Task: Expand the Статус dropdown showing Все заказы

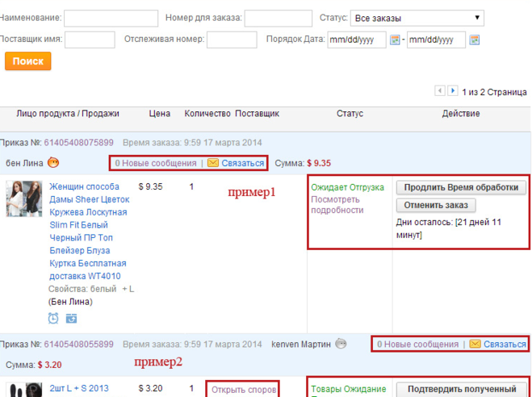Action: pyautogui.click(x=417, y=18)
